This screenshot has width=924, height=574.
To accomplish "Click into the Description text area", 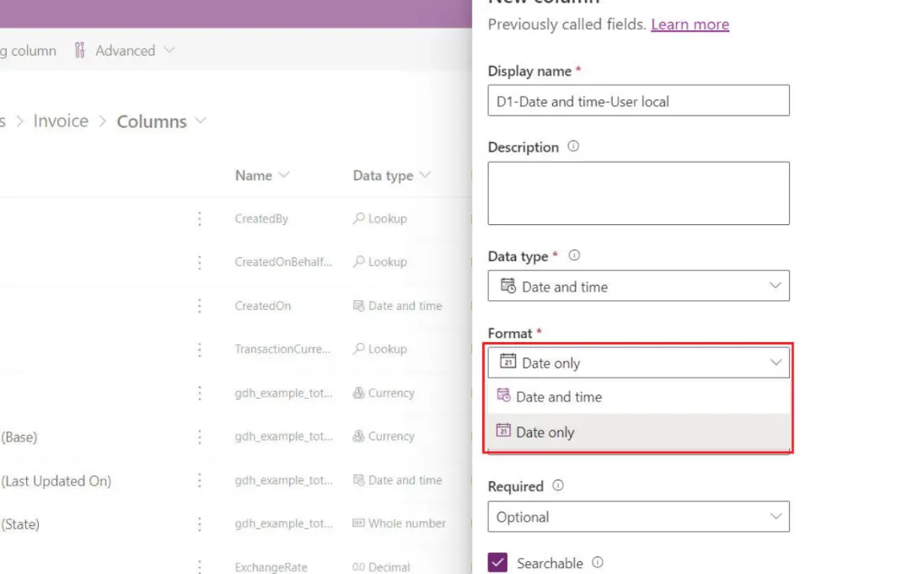I will (x=638, y=193).
